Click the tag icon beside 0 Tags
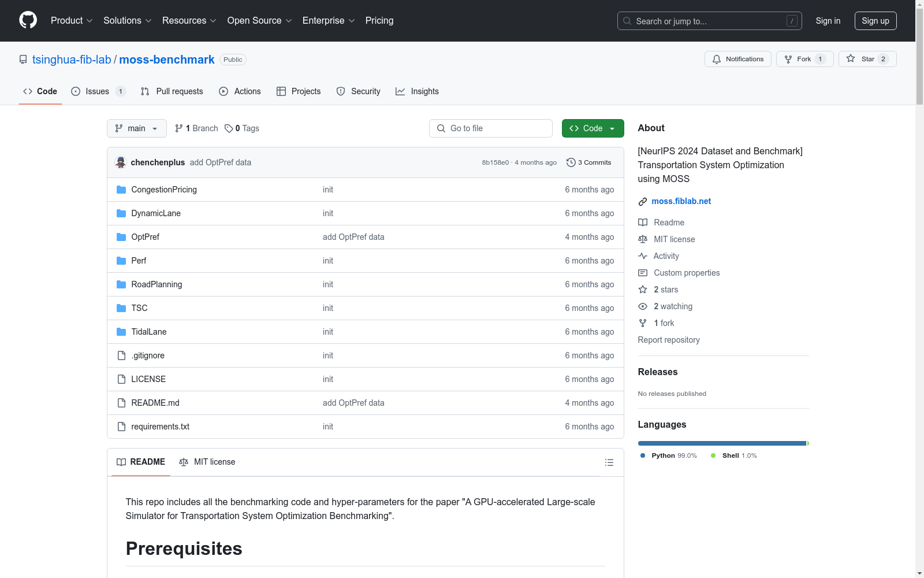924x578 pixels. [x=229, y=128]
